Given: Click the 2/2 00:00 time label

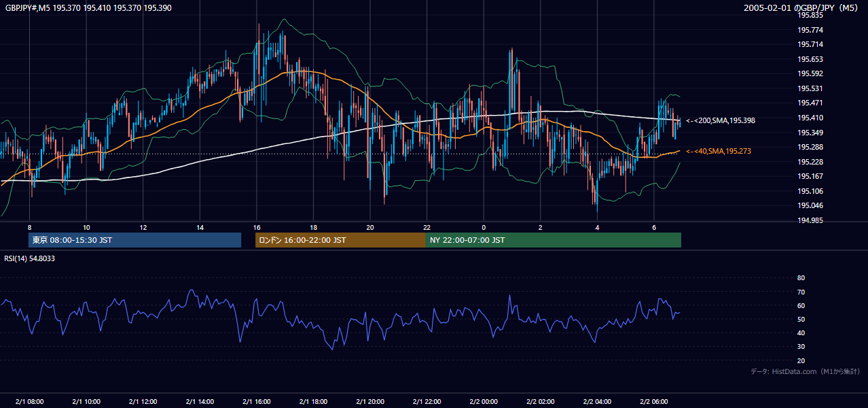Looking at the screenshot, I should tap(484, 402).
